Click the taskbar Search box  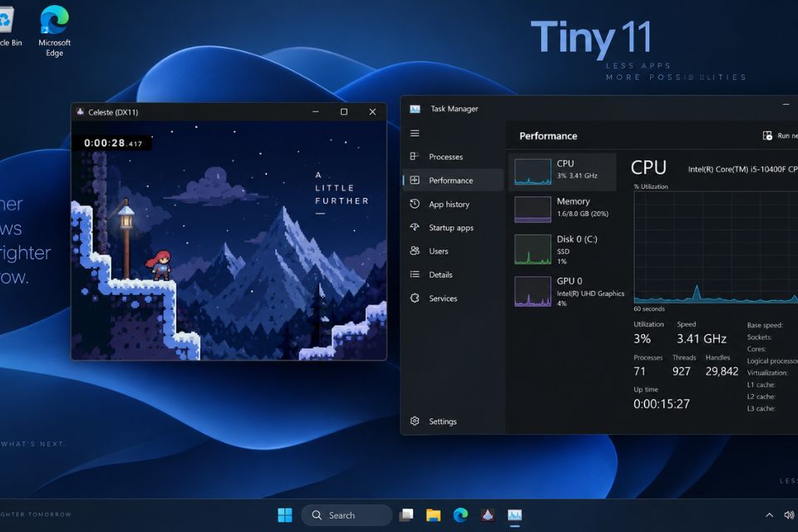347,515
